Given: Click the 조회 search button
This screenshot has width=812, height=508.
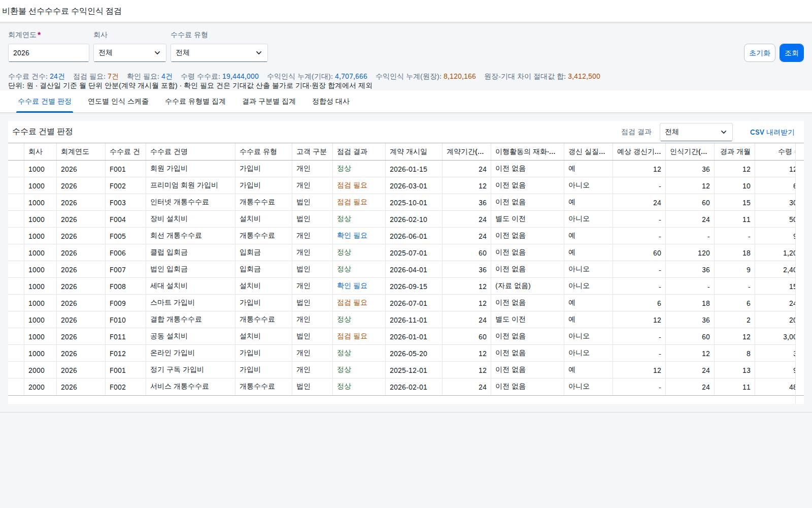Looking at the screenshot, I should tap(791, 53).
